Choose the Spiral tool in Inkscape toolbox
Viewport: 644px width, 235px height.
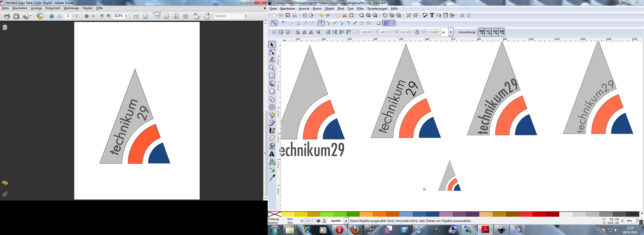[x=272, y=107]
